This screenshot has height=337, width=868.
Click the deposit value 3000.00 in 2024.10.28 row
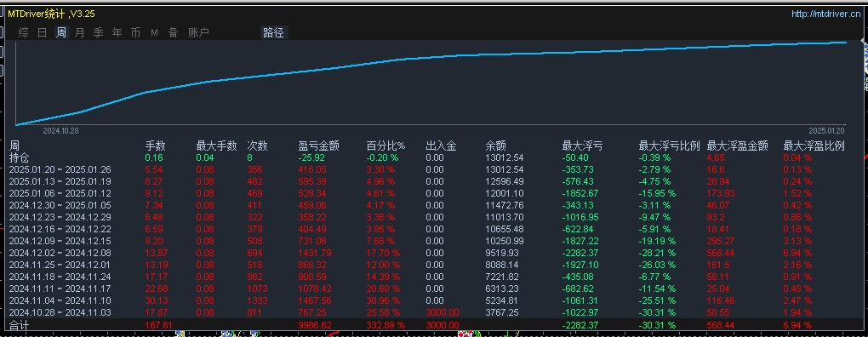(x=443, y=312)
